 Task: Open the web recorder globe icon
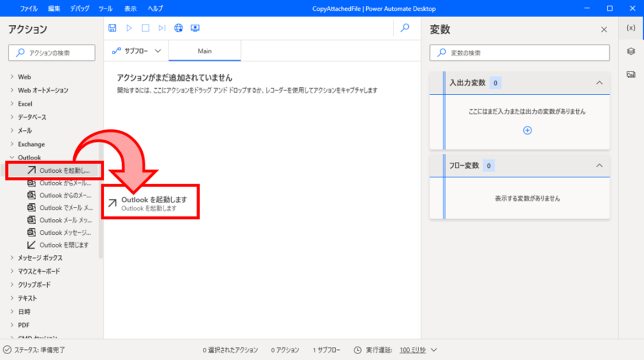click(178, 28)
